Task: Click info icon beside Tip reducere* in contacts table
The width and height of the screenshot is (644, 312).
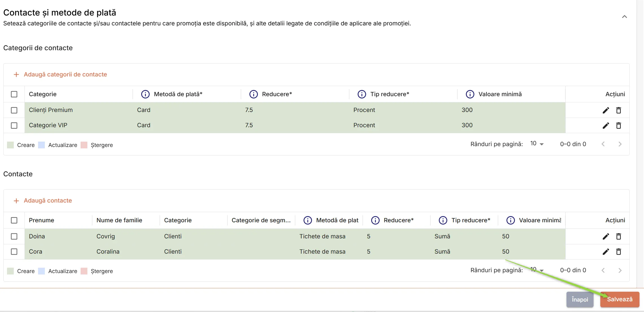Action: coord(443,220)
